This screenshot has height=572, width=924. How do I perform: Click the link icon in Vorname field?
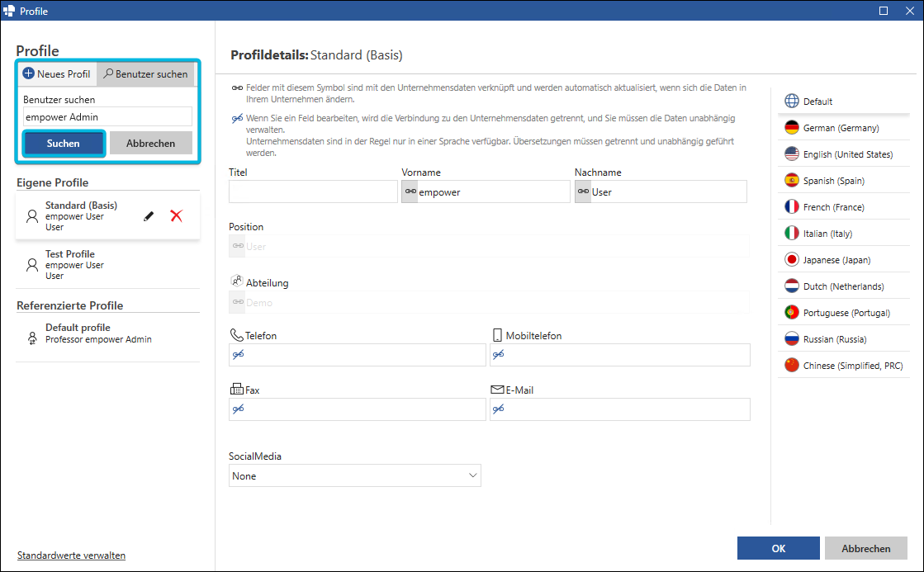pyautogui.click(x=410, y=191)
